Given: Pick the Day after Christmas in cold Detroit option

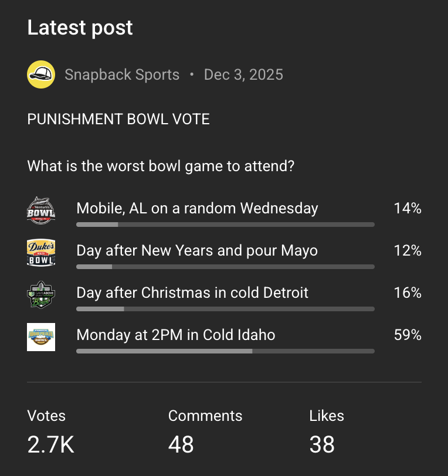Looking at the screenshot, I should coord(192,293).
